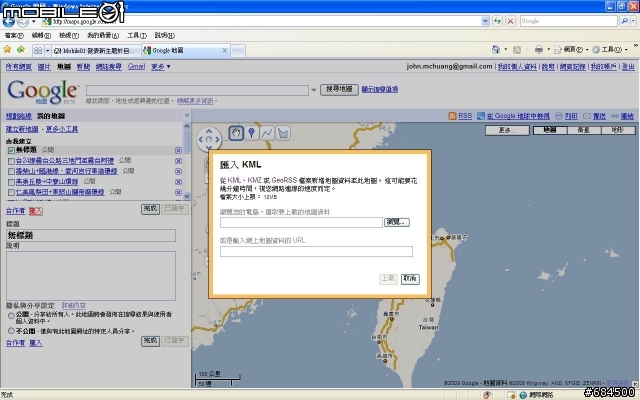The image size is (640, 400).
Task: Select the draw line tool
Action: (x=267, y=133)
